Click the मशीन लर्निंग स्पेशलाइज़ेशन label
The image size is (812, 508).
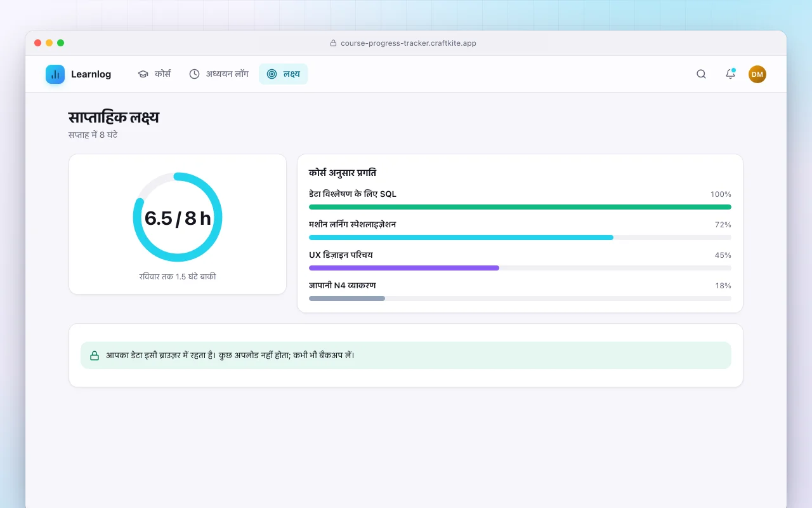[x=353, y=225]
